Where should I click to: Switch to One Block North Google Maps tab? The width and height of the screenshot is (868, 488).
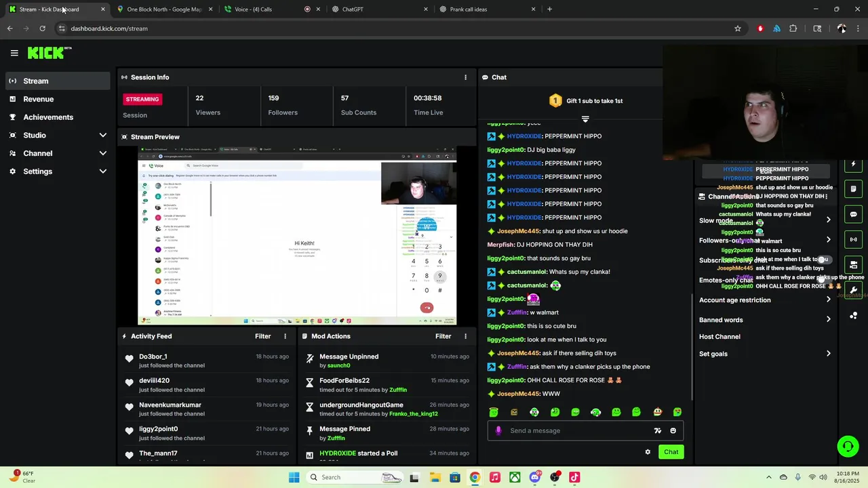pyautogui.click(x=164, y=9)
